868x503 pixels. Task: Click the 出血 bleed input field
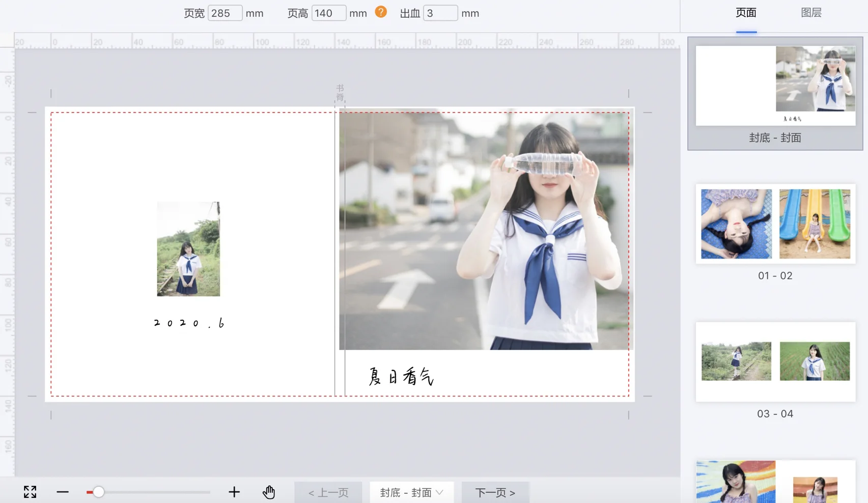[440, 13]
